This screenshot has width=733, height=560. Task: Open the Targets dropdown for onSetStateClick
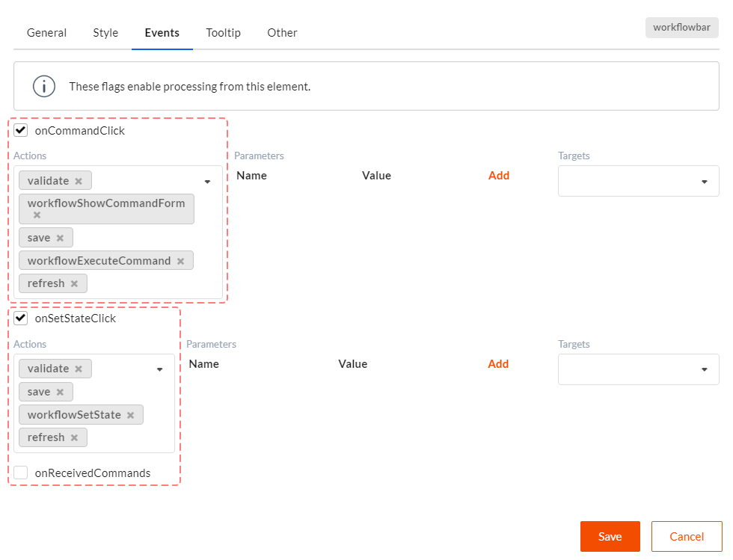(x=638, y=369)
